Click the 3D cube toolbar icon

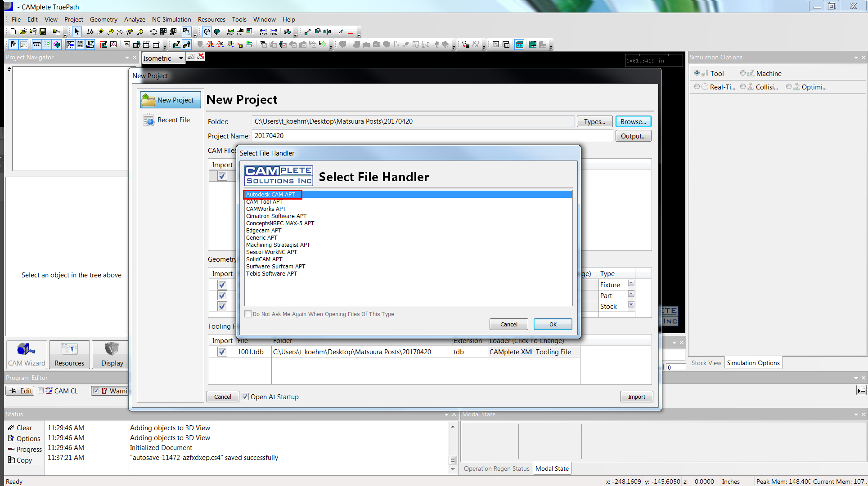click(57, 45)
